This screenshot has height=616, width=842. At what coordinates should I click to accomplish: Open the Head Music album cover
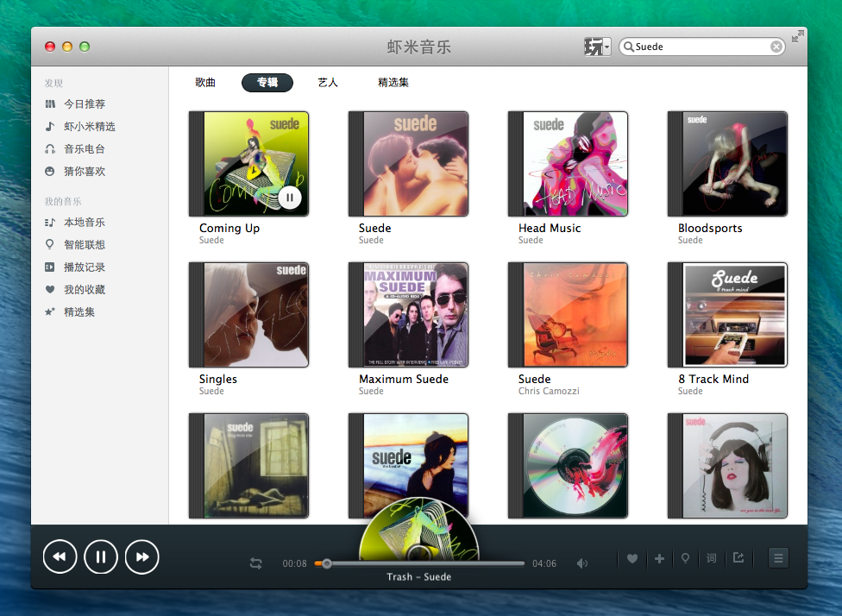pyautogui.click(x=568, y=164)
